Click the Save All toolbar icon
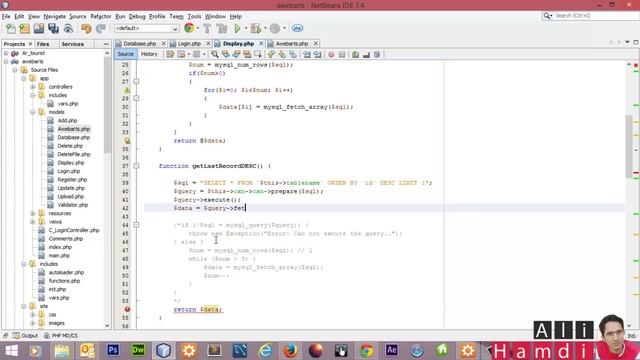640x360 pixels. [53, 29]
